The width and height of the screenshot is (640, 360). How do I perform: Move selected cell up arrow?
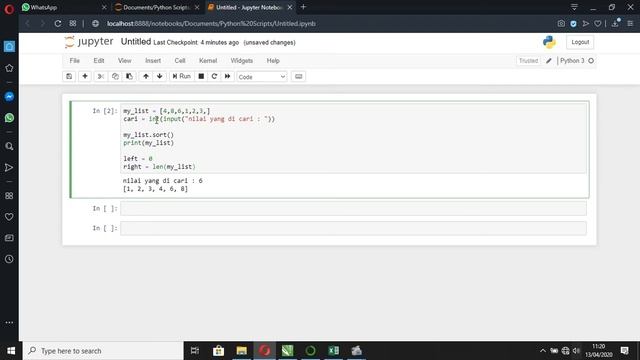coord(146,76)
